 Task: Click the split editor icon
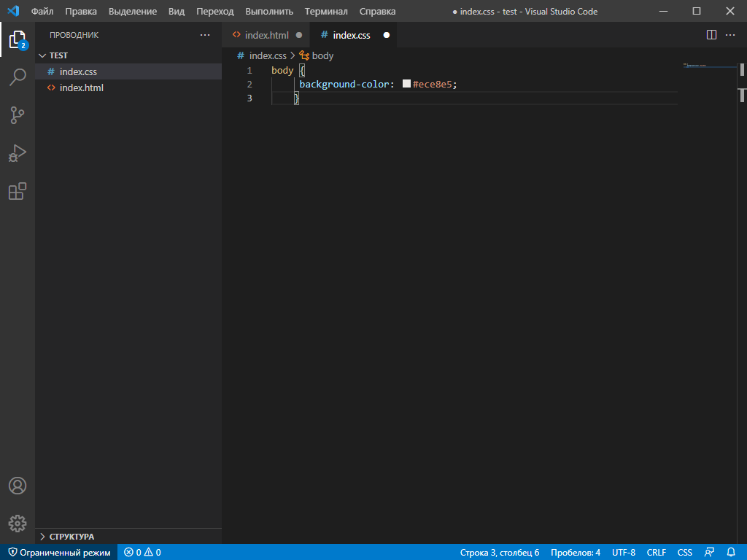(x=711, y=35)
